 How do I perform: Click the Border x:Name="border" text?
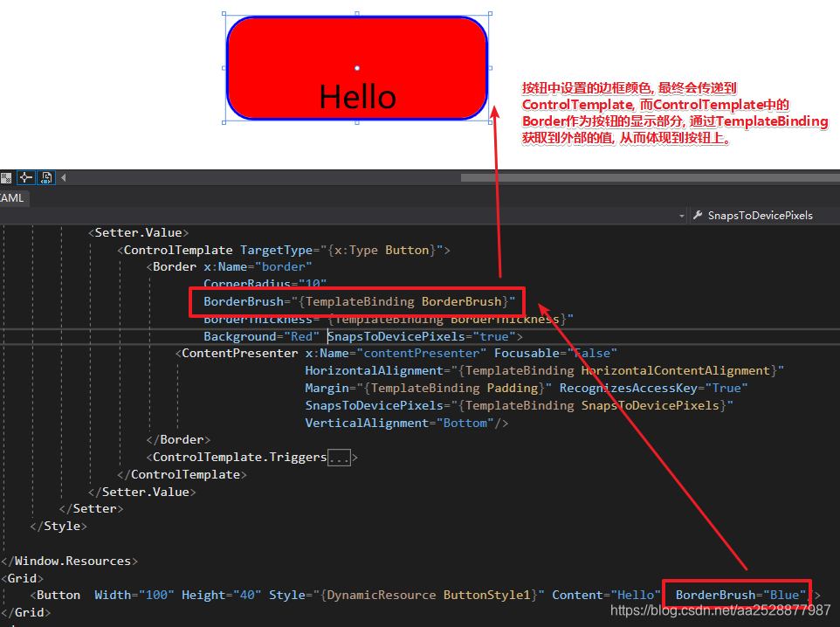[229, 267]
